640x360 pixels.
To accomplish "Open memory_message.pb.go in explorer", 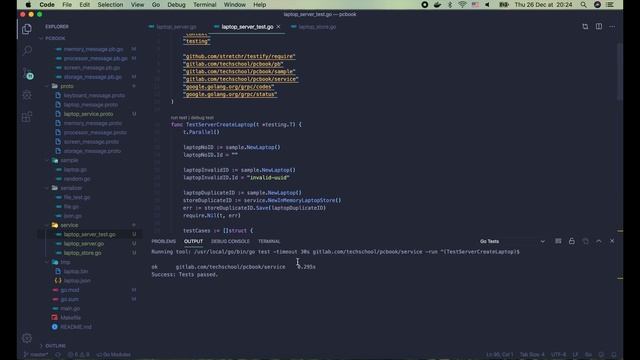I will pos(93,49).
